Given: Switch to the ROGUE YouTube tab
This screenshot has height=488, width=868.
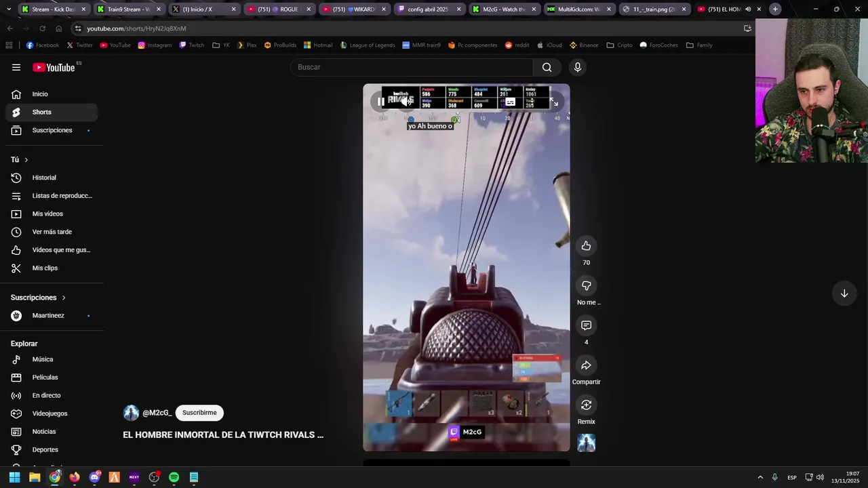Looking at the screenshot, I should coord(279,9).
